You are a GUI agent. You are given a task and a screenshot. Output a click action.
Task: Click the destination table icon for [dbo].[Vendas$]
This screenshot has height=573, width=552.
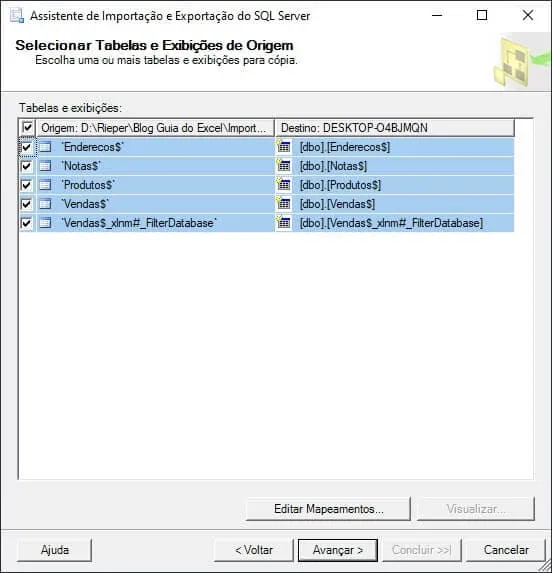(283, 204)
